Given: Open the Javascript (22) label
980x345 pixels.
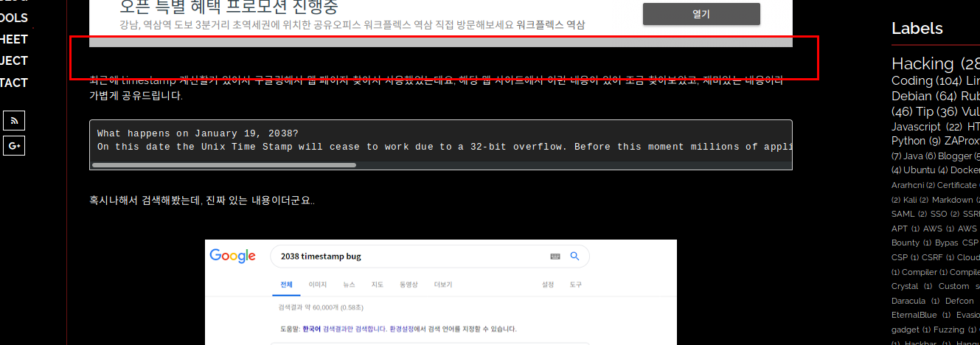Looking at the screenshot, I should tap(926, 127).
